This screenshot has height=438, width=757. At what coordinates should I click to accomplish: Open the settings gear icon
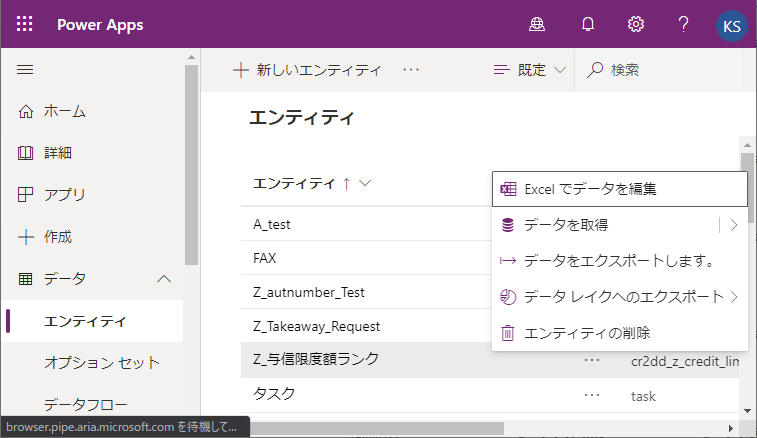click(636, 24)
